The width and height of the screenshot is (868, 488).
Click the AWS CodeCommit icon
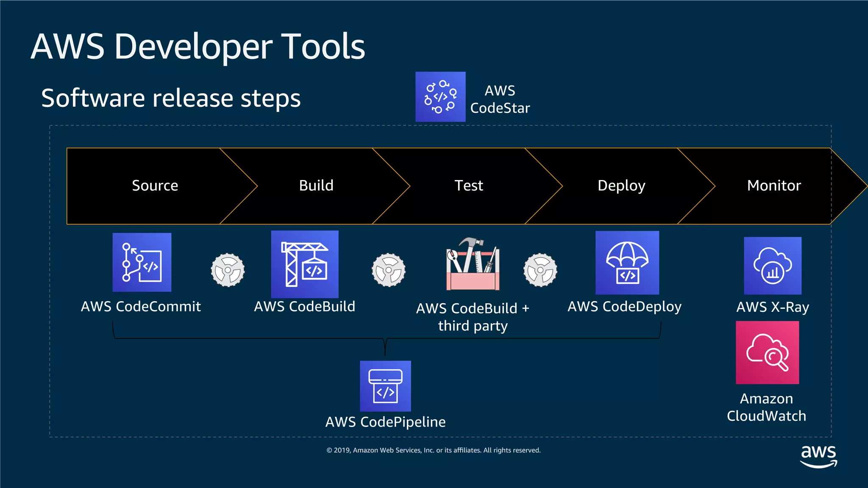coord(142,262)
